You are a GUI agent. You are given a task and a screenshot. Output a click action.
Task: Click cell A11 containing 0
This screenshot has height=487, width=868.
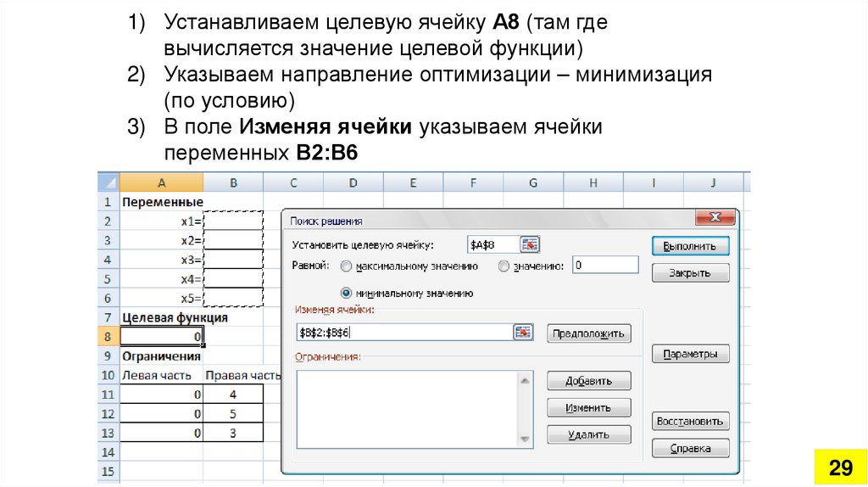pos(161,395)
